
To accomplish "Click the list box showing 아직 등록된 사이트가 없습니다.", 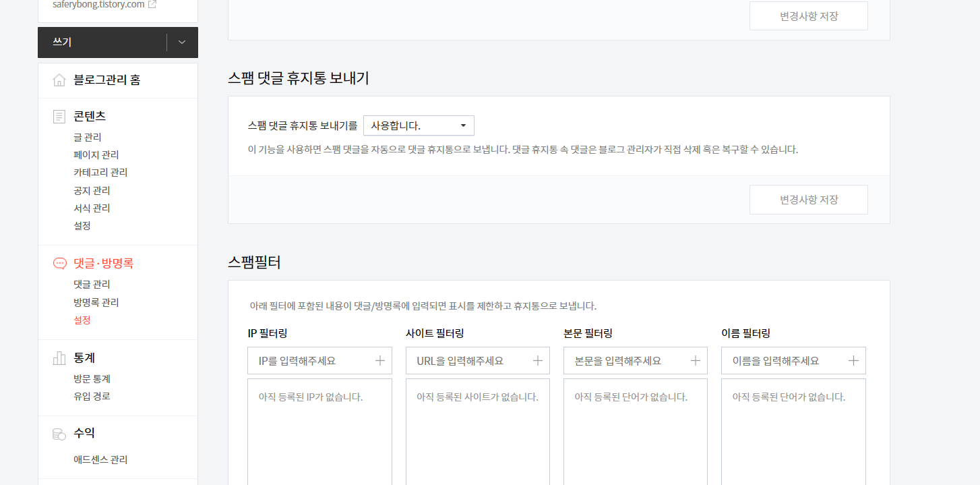I will click(477, 432).
